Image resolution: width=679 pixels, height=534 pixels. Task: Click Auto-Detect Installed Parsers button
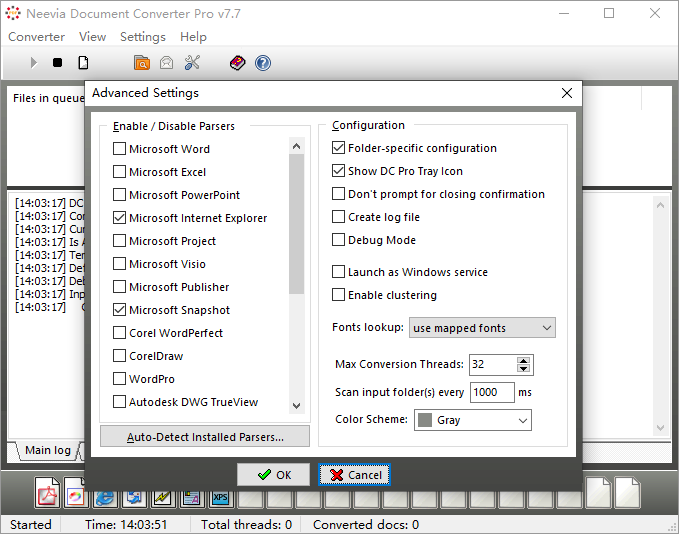pyautogui.click(x=205, y=437)
